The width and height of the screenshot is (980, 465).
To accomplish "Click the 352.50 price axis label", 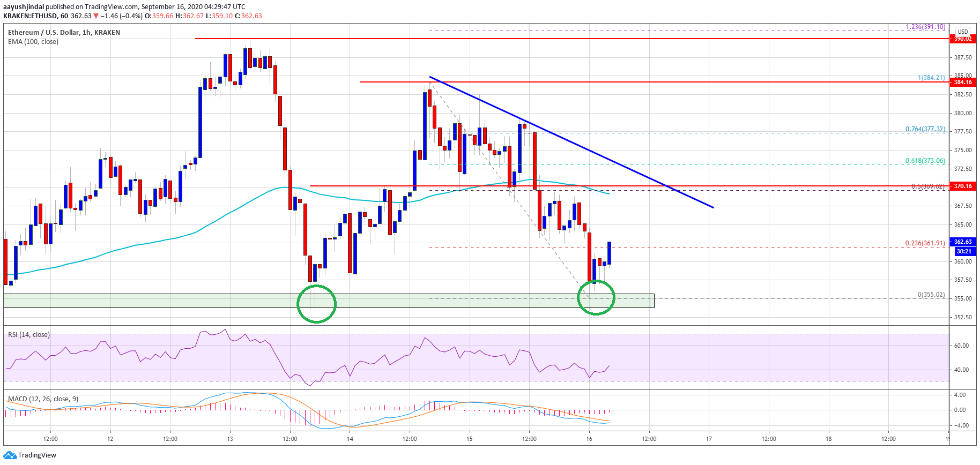I will tap(963, 317).
